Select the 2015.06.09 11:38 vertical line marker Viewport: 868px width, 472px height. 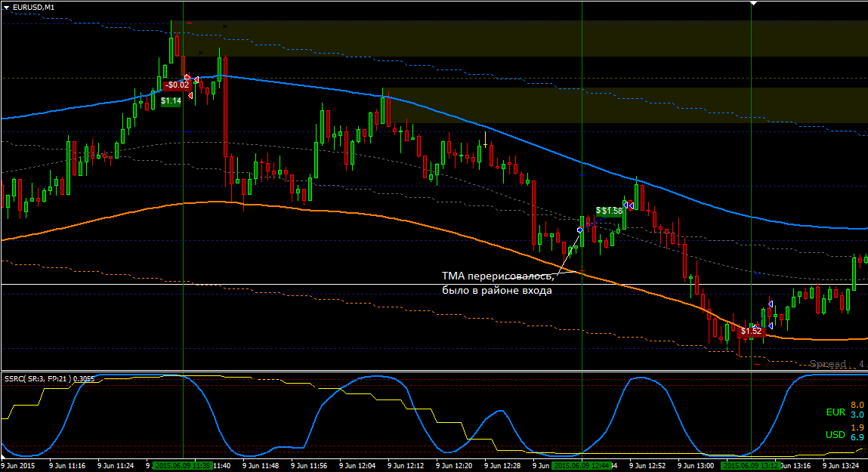(182, 466)
